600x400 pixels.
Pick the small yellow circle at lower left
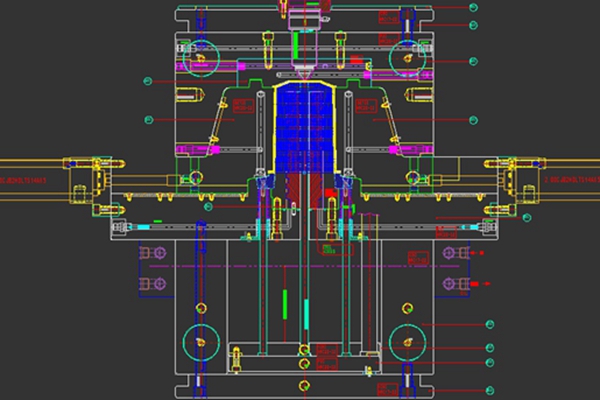tap(202, 305)
